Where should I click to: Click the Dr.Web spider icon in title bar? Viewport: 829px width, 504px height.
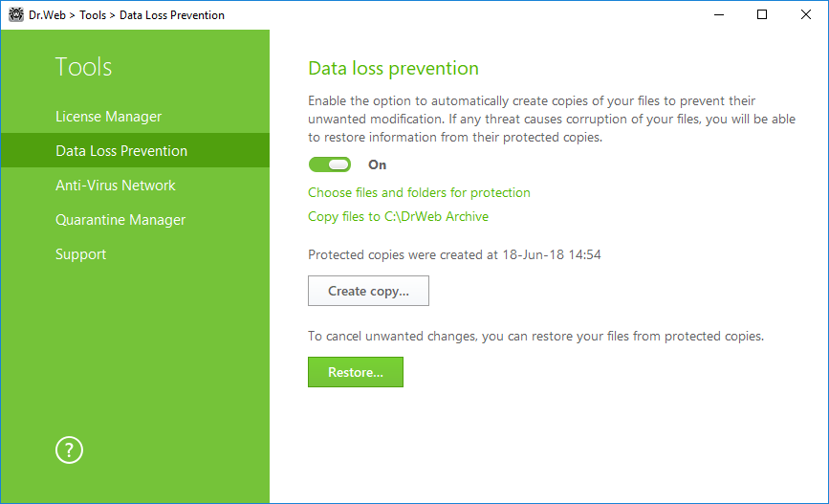pos(16,14)
